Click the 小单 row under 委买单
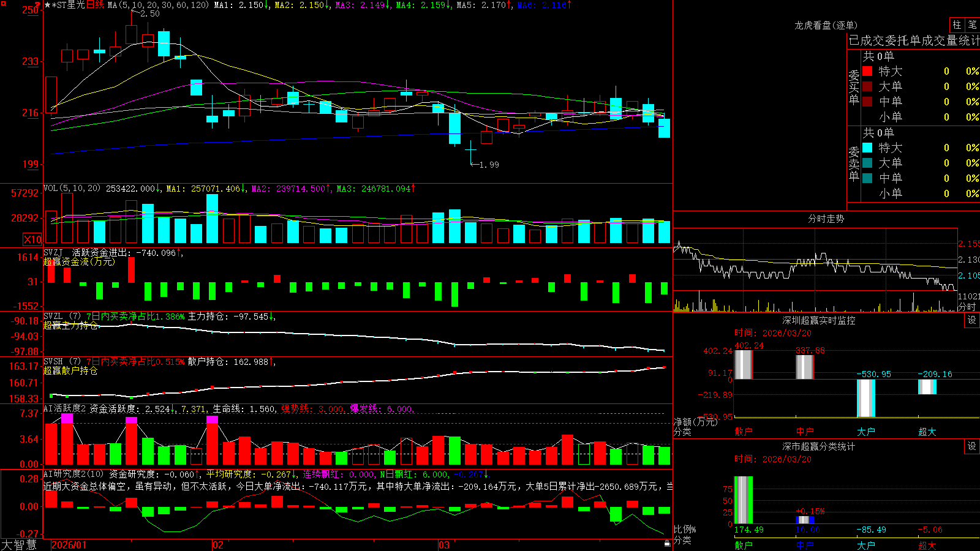The height and width of the screenshot is (551, 980). (x=921, y=117)
